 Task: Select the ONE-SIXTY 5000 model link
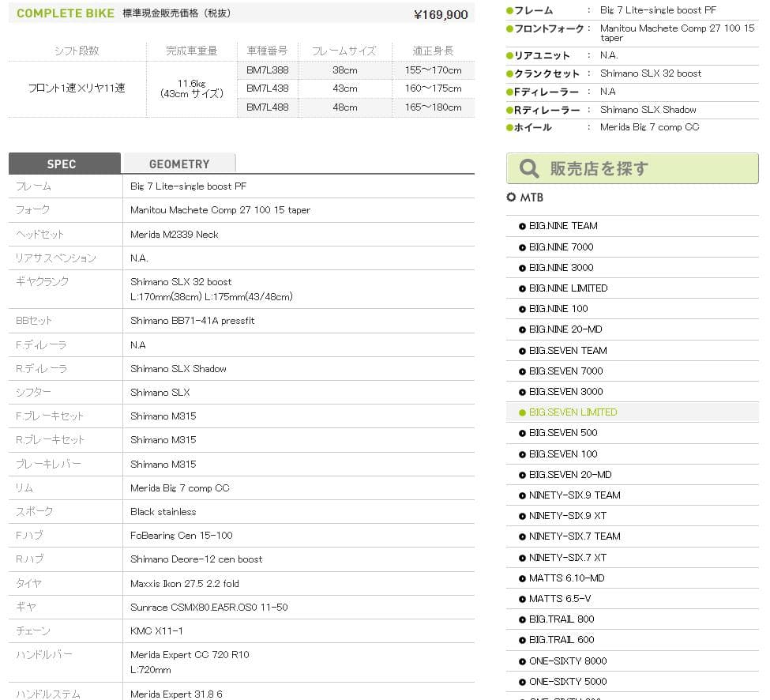click(x=568, y=681)
